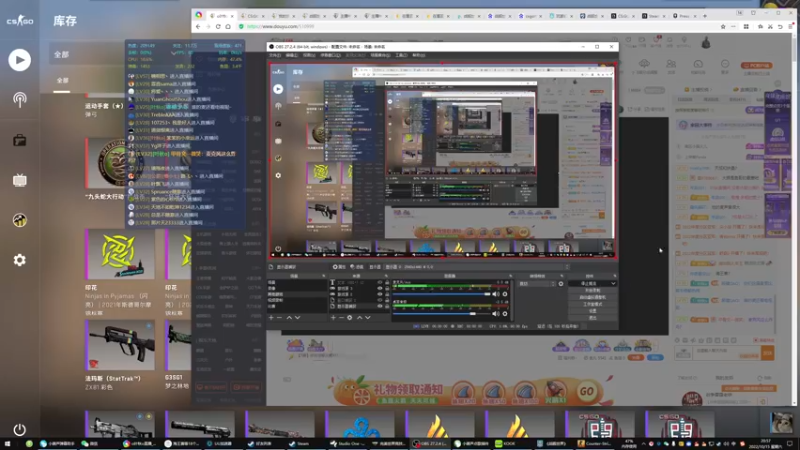Viewport: 800px width, 450px height.
Task: Move scene down in OBS scenes panel
Action: 297,317
